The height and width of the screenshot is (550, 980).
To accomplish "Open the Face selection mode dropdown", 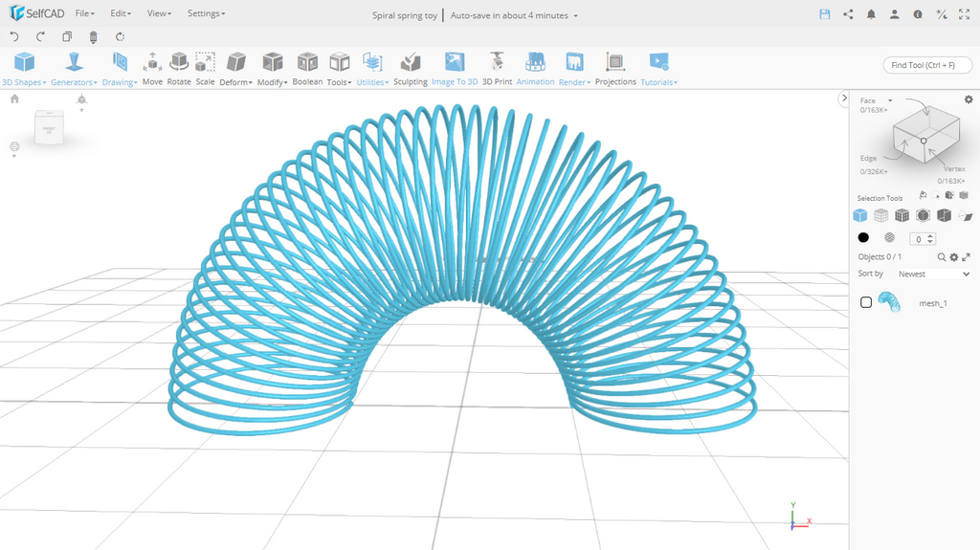I will (x=877, y=100).
